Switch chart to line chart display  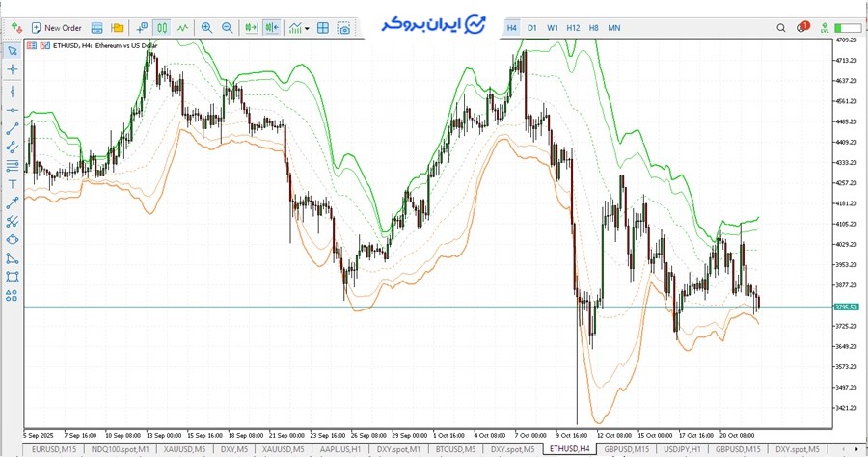(182, 28)
